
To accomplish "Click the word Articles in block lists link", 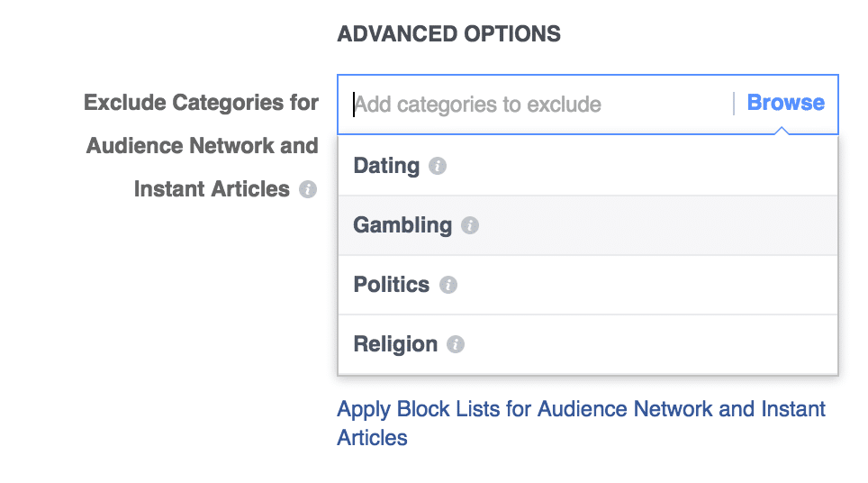I will coord(373,438).
